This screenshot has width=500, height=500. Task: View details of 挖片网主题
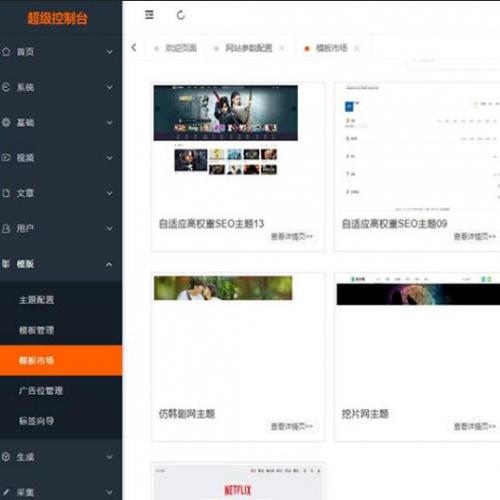pyautogui.click(x=475, y=426)
